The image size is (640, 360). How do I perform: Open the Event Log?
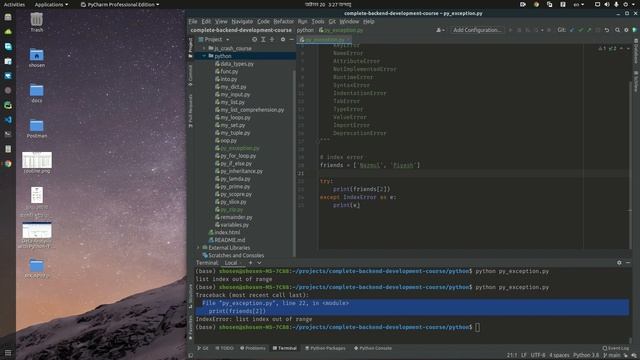(616, 348)
